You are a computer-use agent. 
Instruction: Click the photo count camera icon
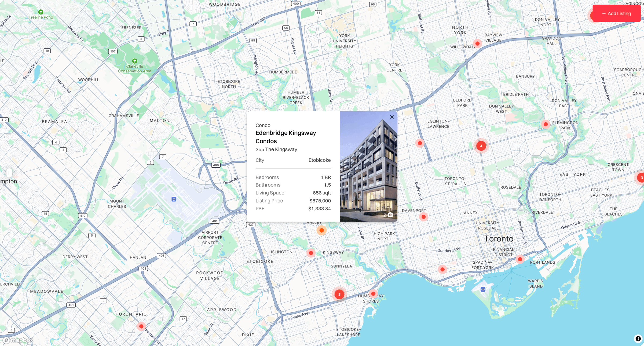[390, 215]
